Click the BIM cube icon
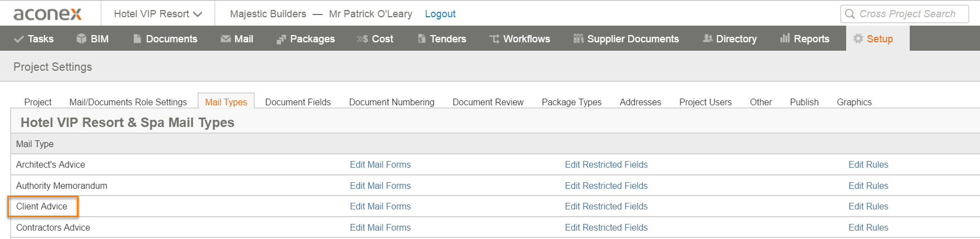This screenshot has height=239, width=980. [x=81, y=38]
